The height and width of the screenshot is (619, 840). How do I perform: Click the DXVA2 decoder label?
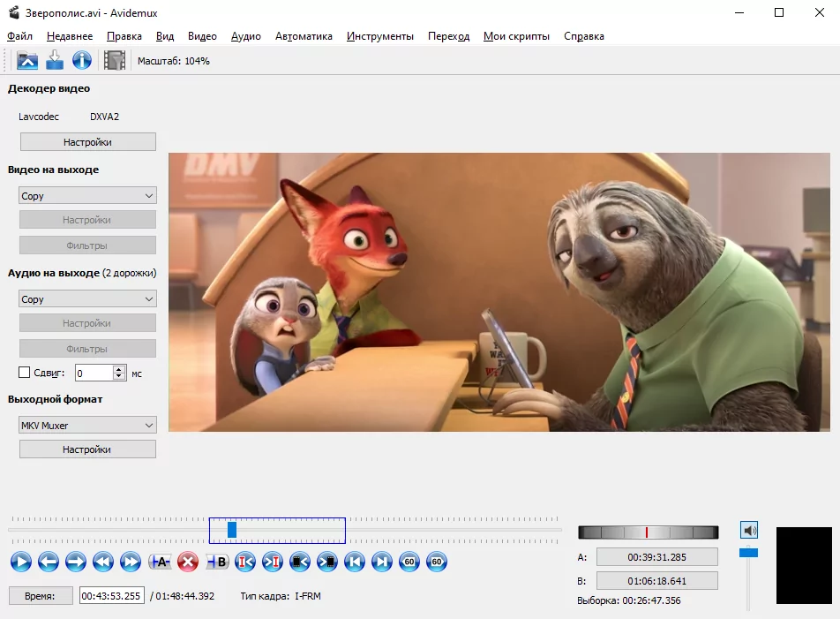(104, 117)
